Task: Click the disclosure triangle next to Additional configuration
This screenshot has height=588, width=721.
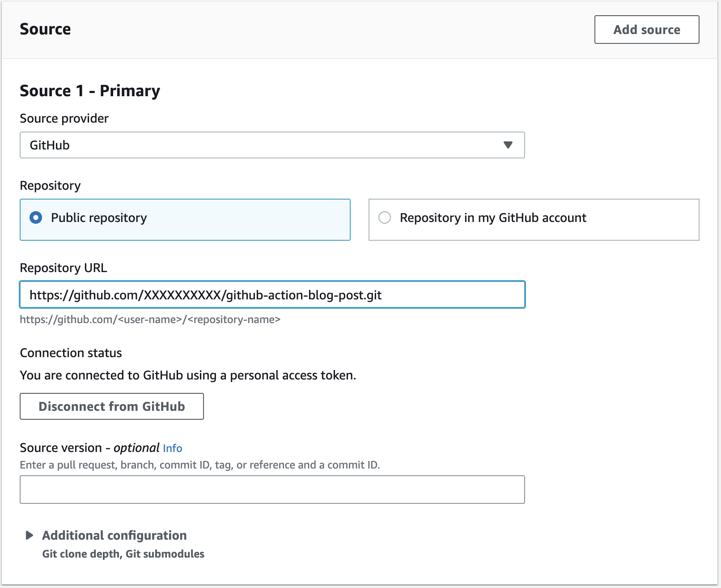Action: pyautogui.click(x=30, y=535)
